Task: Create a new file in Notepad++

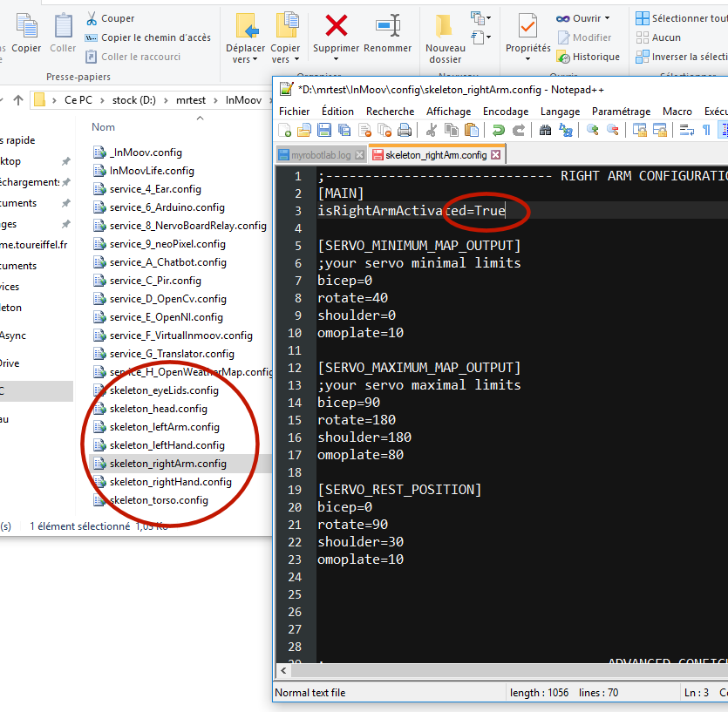Action: 284,131
